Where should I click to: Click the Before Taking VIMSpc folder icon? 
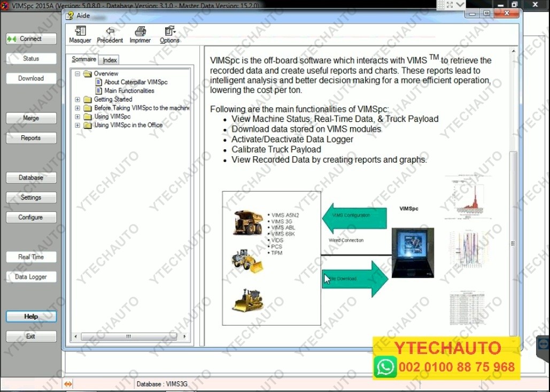point(88,108)
